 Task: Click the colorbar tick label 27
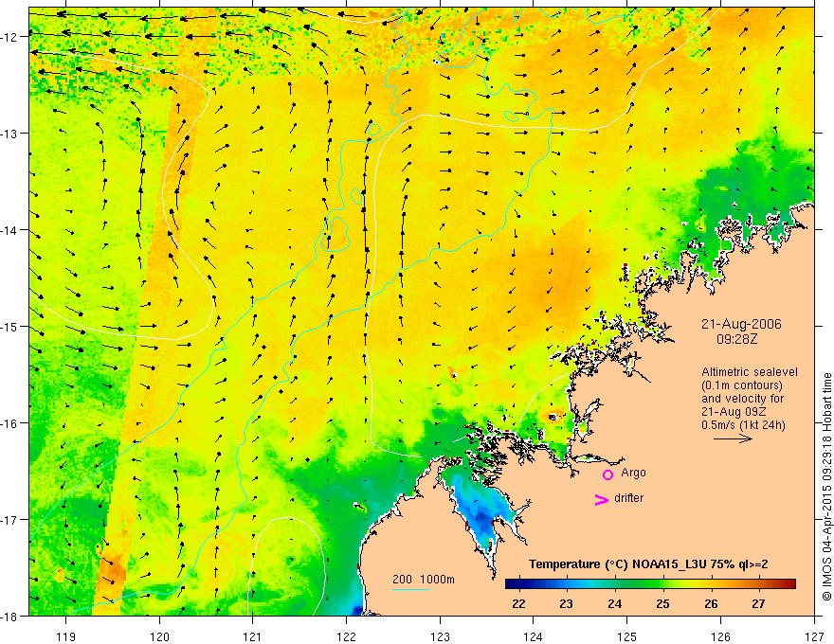(758, 603)
